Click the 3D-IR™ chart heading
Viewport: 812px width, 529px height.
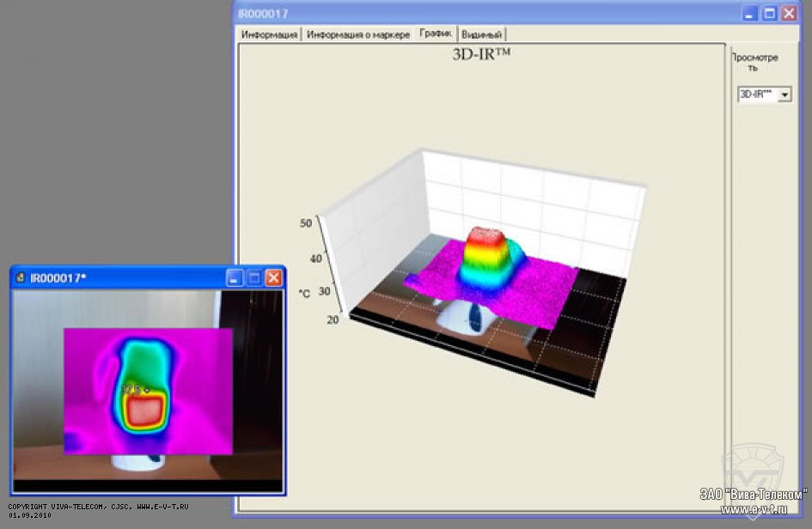[482, 54]
